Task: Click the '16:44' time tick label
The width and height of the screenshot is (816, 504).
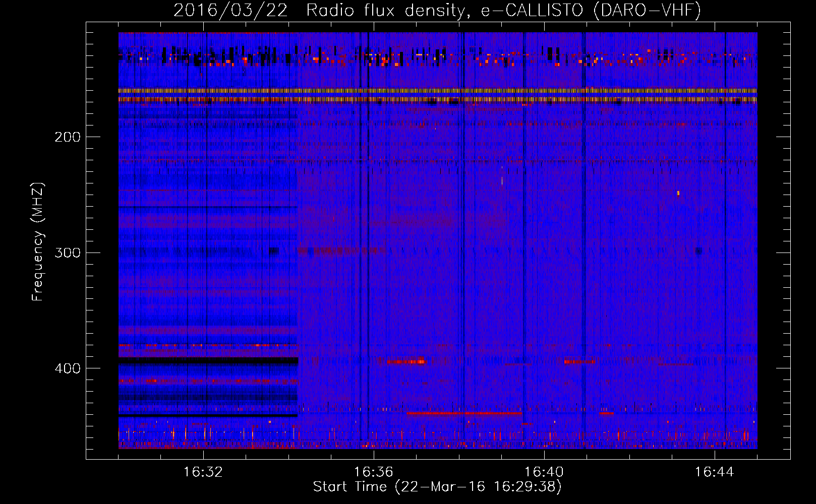Action: (715, 472)
